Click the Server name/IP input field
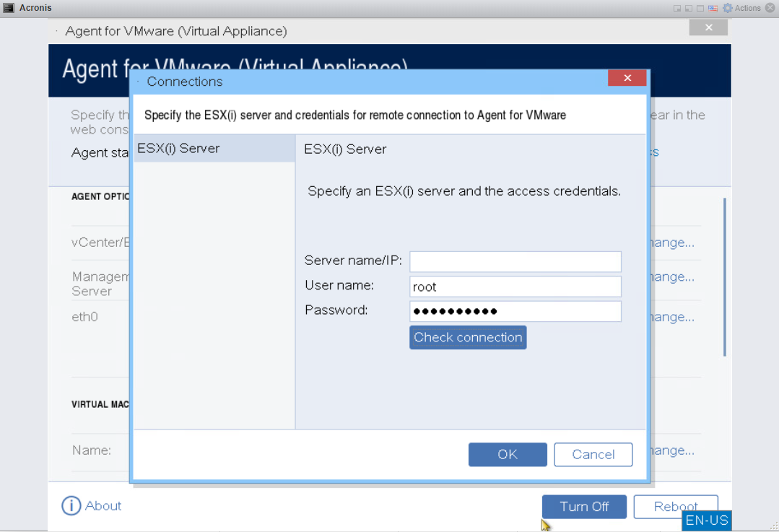779x532 pixels. click(515, 262)
